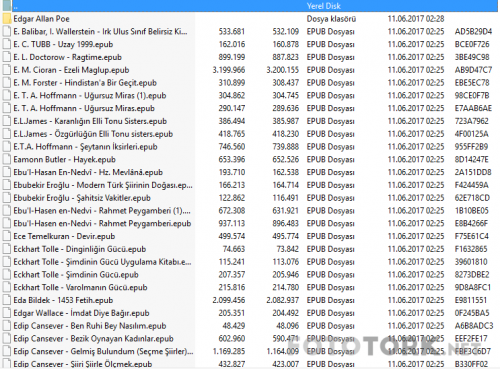Select file name Edgar Allan Poe
This screenshot has width=500, height=369.
tap(41, 19)
